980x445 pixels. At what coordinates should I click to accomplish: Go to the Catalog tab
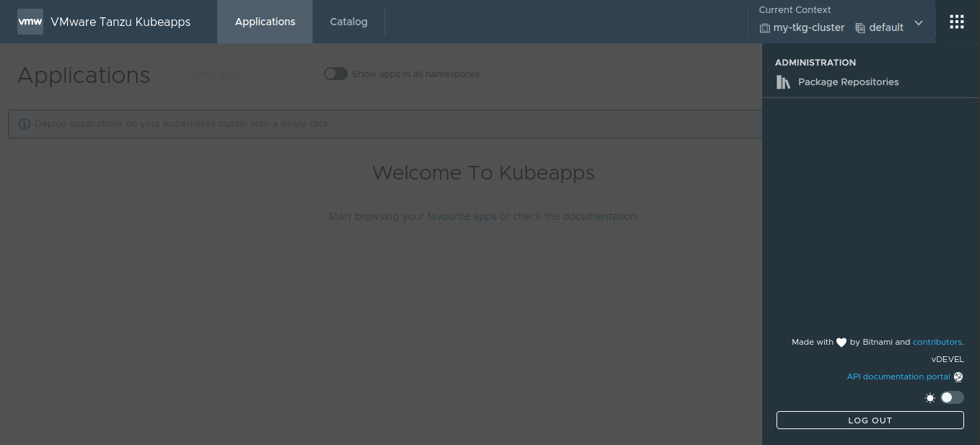pyautogui.click(x=349, y=22)
